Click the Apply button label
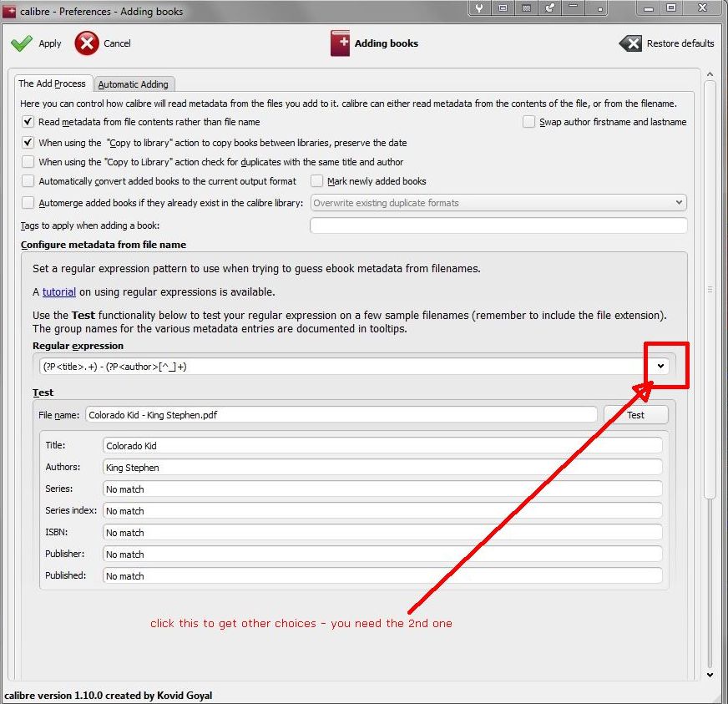 (x=50, y=43)
